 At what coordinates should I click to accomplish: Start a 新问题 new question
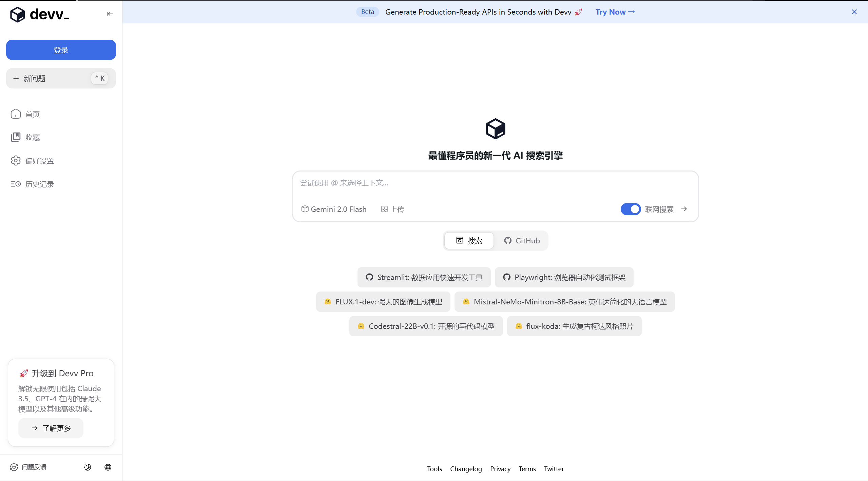[x=61, y=78]
